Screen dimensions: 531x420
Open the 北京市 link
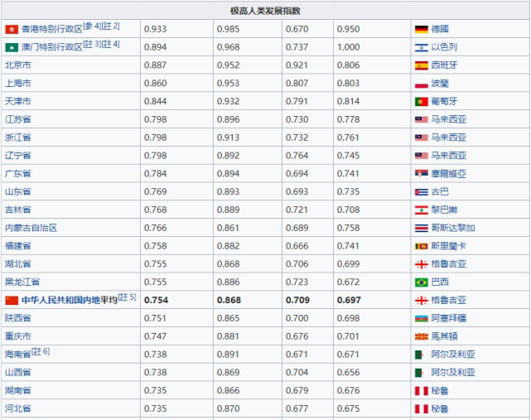tap(17, 65)
